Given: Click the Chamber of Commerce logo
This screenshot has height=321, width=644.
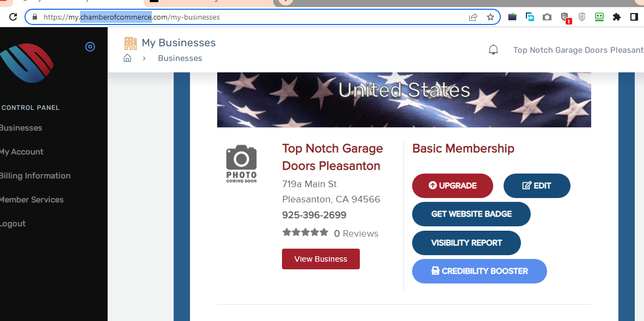Looking at the screenshot, I should (27, 63).
